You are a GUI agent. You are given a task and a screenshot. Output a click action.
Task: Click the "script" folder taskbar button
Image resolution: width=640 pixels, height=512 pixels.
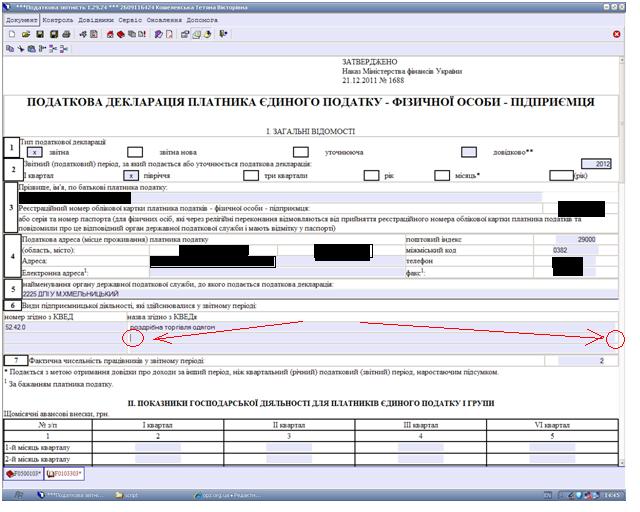130,493
